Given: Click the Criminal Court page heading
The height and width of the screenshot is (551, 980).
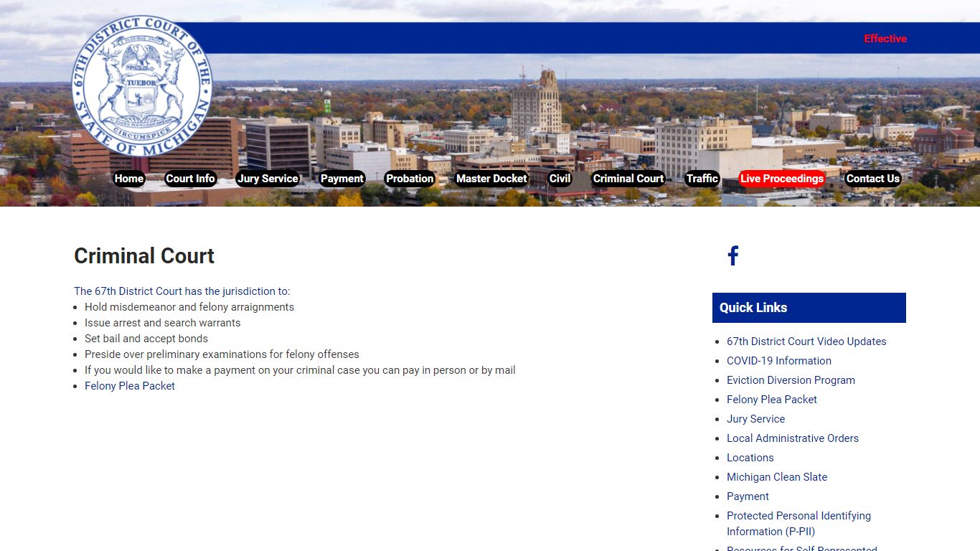Looking at the screenshot, I should coord(144,256).
